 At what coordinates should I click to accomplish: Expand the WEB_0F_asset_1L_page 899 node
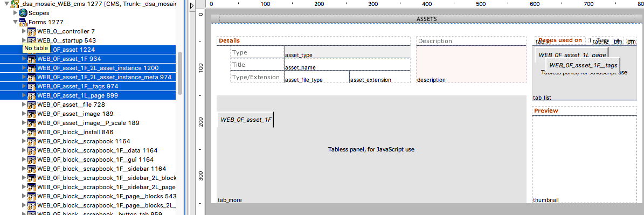click(23, 95)
